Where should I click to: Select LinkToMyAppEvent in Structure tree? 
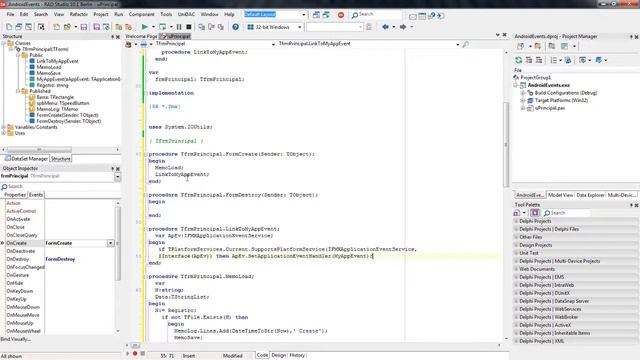[57, 61]
